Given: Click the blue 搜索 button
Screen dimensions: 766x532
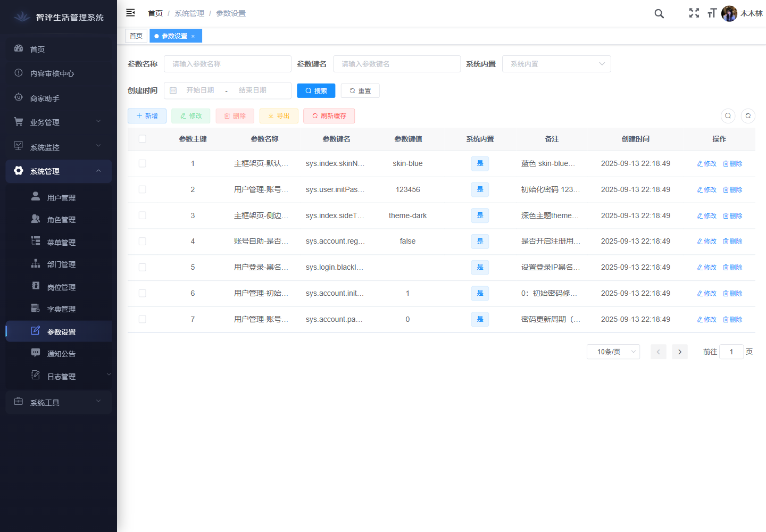Looking at the screenshot, I should tap(316, 91).
